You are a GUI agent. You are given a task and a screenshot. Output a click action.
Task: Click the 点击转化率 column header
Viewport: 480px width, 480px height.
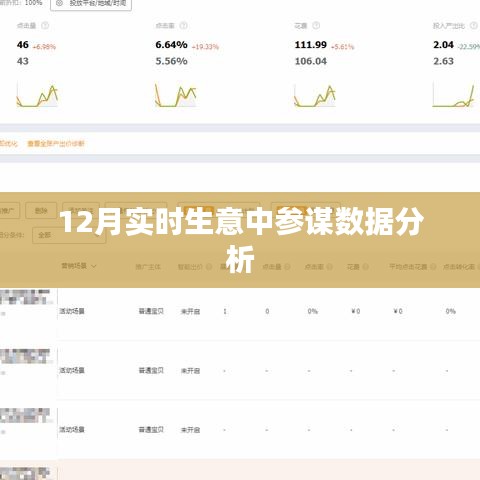(459, 267)
